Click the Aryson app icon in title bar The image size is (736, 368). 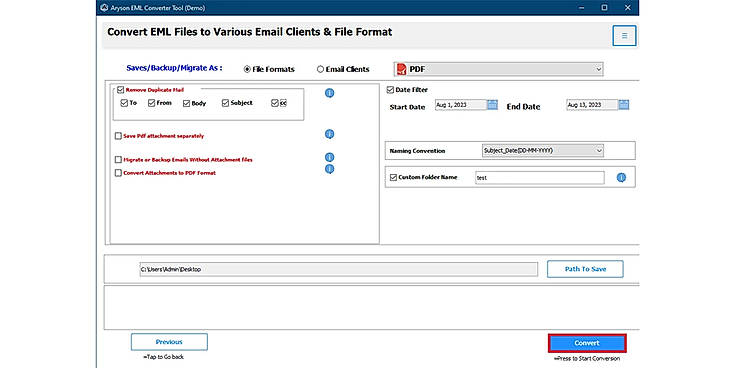tap(104, 8)
